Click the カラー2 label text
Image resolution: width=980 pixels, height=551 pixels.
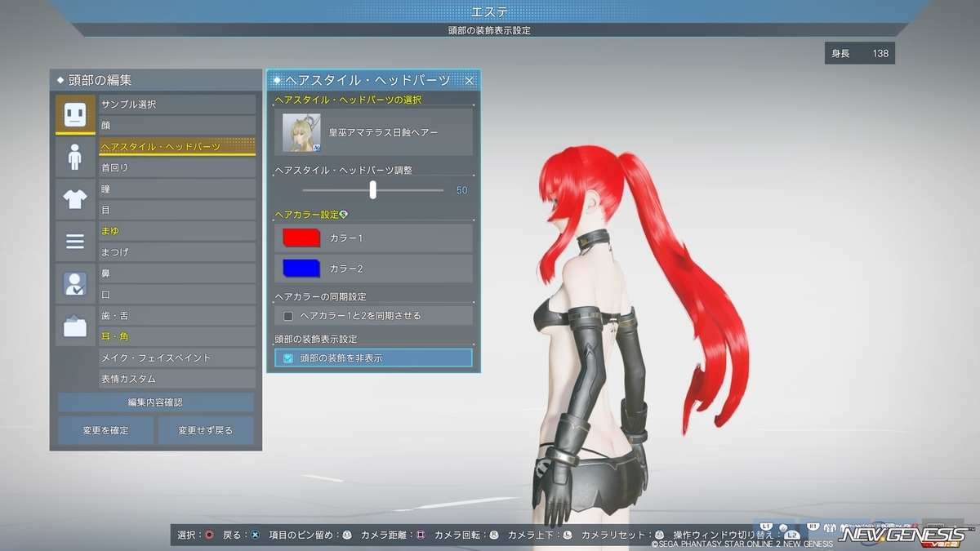pos(346,269)
